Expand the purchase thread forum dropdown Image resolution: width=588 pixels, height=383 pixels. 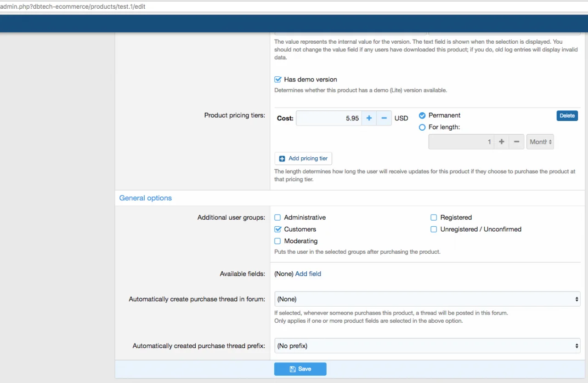427,299
